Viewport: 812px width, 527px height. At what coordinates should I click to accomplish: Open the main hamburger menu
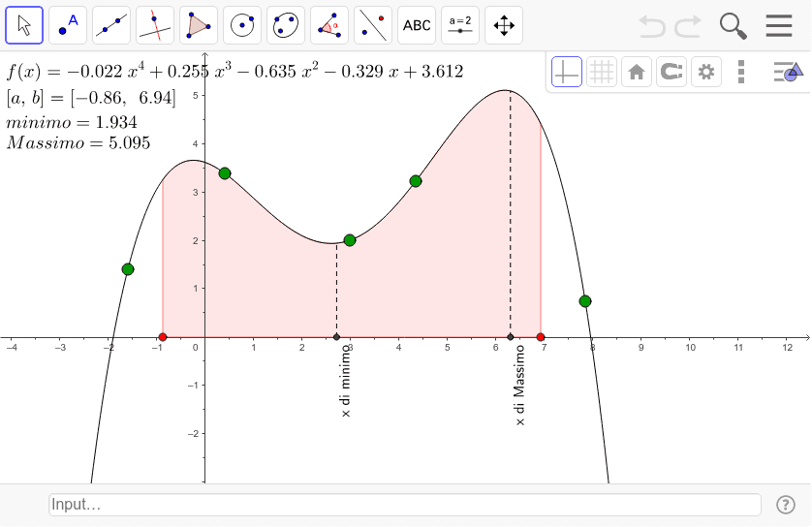coord(779,25)
